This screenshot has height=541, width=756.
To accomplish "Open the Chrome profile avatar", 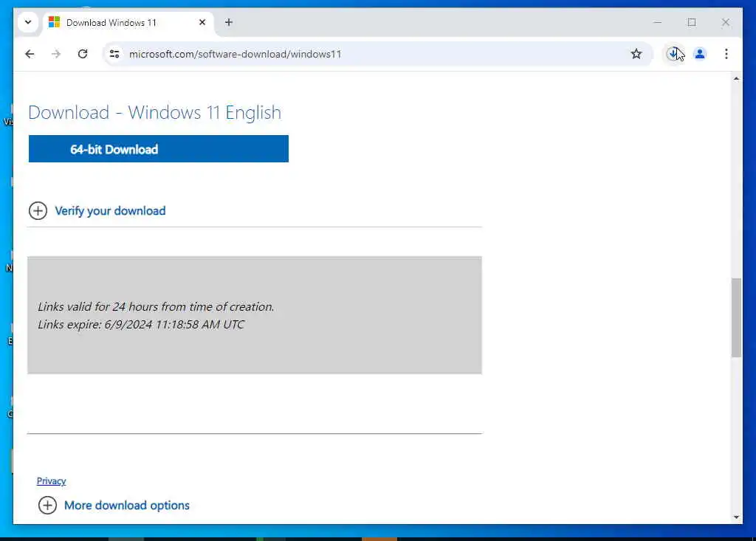I will [700, 54].
